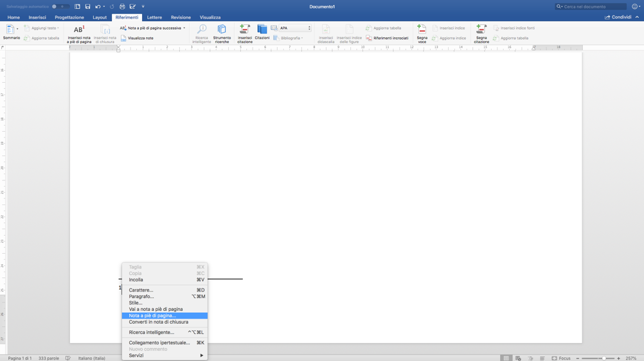Switch to Outline view icon
644x361 pixels.
coord(530,358)
